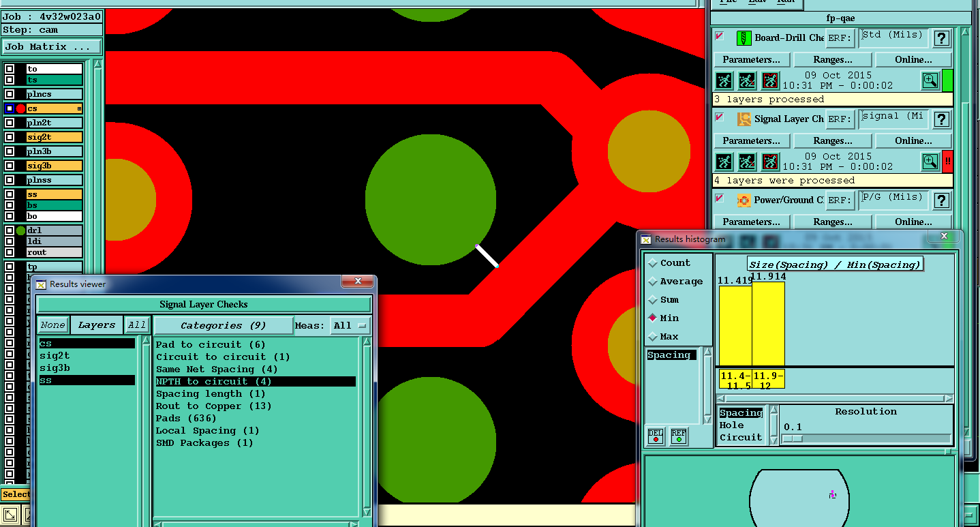Open Signal Layer results with magnifier icon
The width and height of the screenshot is (980, 527).
click(x=930, y=162)
